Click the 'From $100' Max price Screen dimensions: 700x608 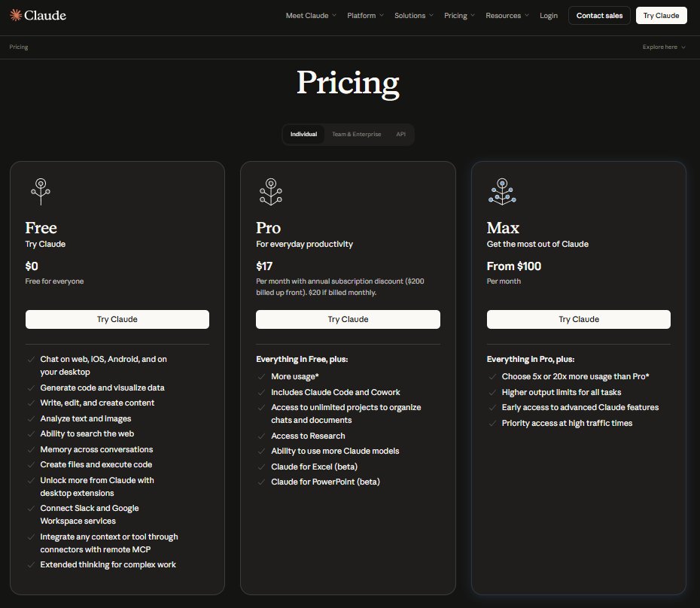coord(514,266)
